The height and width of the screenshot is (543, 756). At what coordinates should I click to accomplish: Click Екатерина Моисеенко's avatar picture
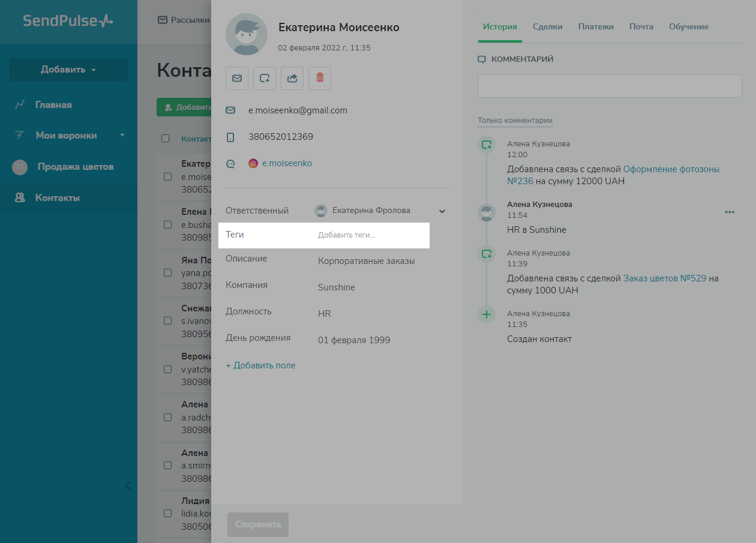247,34
